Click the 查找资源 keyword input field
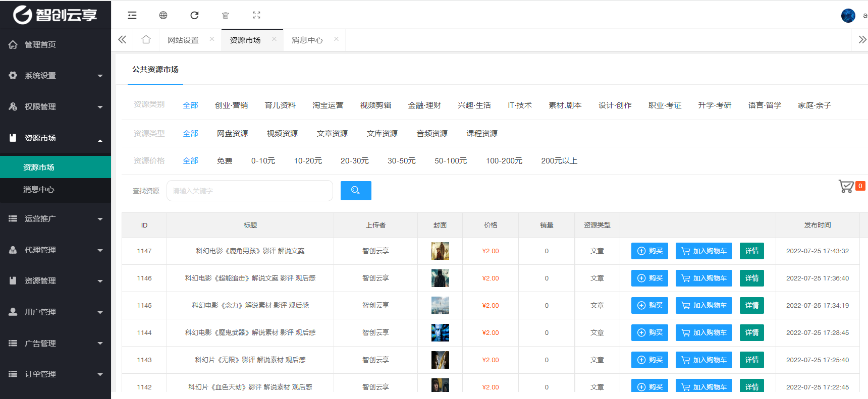The image size is (868, 399). click(x=249, y=191)
